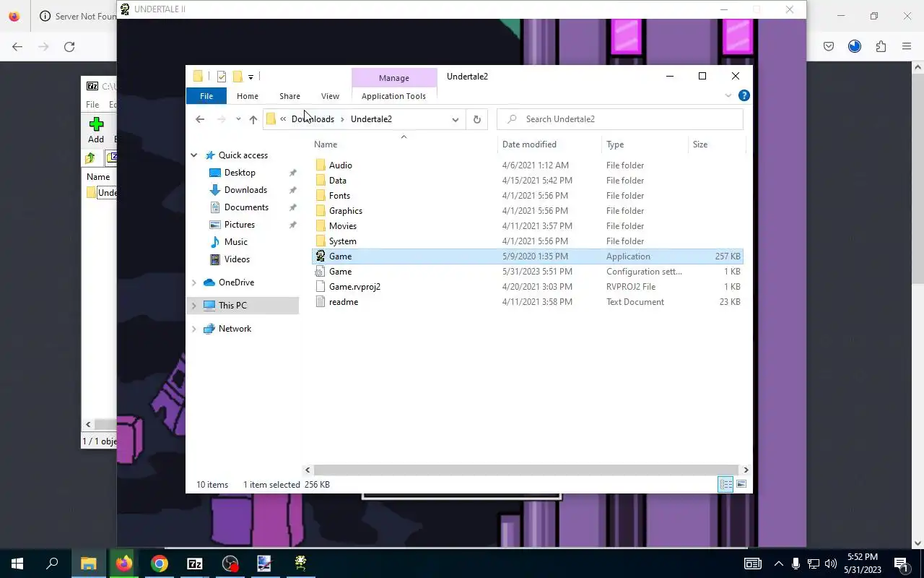Go to Desktop in Quick access
Image resolution: width=924 pixels, height=578 pixels.
coord(240,173)
